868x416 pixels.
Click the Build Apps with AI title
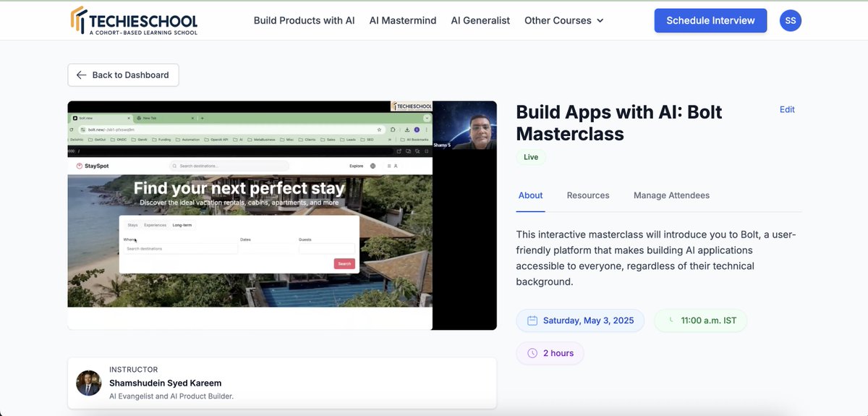(619, 123)
